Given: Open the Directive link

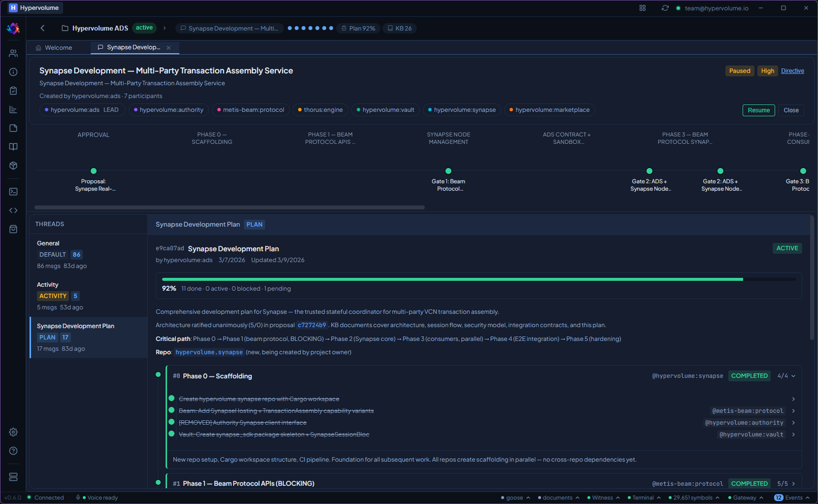Looking at the screenshot, I should tap(792, 71).
